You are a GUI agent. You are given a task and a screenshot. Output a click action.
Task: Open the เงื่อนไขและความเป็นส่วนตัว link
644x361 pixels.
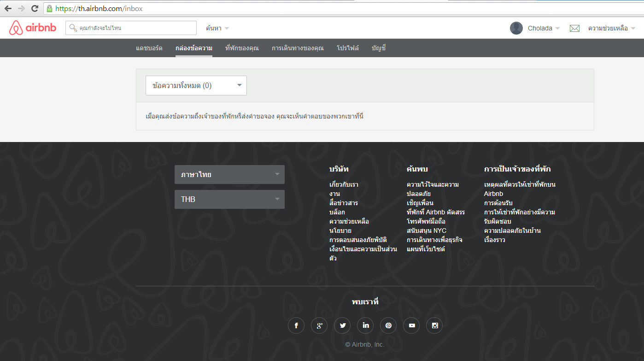[363, 254]
